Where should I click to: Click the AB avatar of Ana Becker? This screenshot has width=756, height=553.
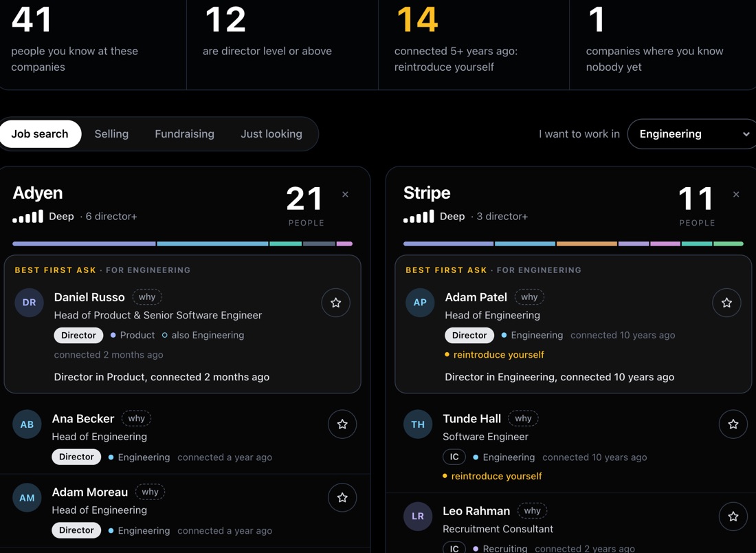(27, 424)
